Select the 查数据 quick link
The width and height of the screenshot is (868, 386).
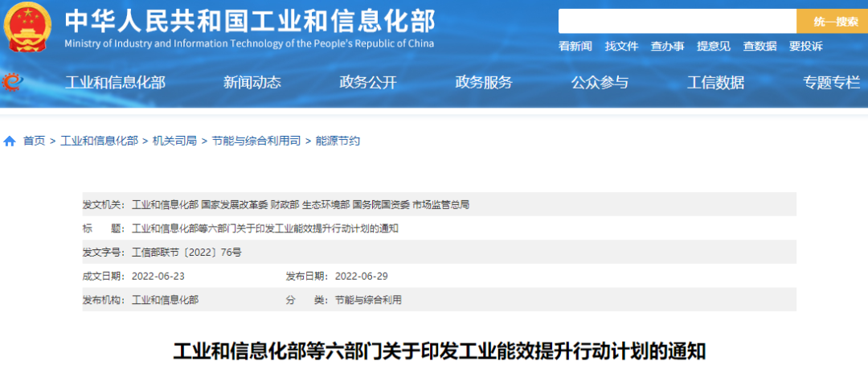759,47
